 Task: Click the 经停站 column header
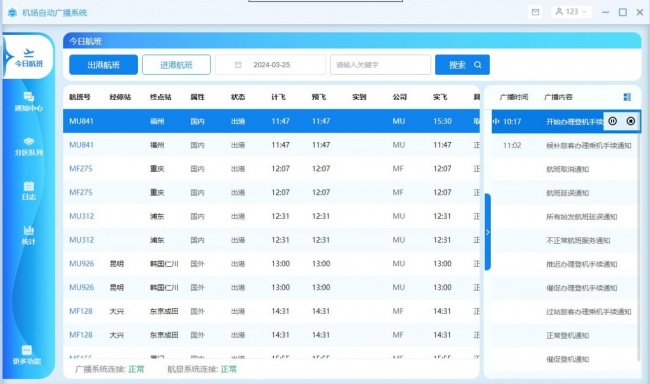point(120,97)
